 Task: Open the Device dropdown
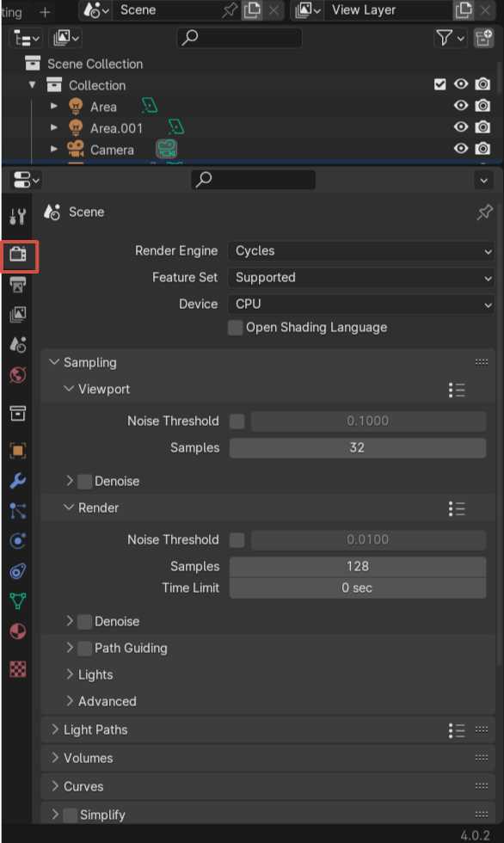[x=361, y=305]
